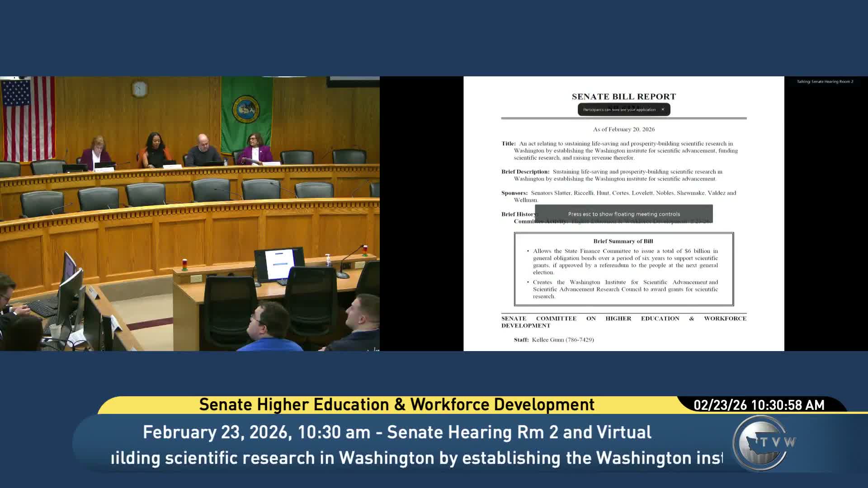Click the wall clock in hearing room
The height and width of the screenshot is (488, 868).
[x=140, y=89]
